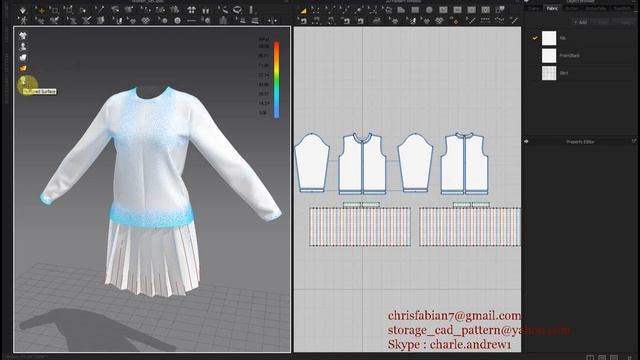Select the Skirt fabric name in list
The image size is (640, 360).
(564, 73)
